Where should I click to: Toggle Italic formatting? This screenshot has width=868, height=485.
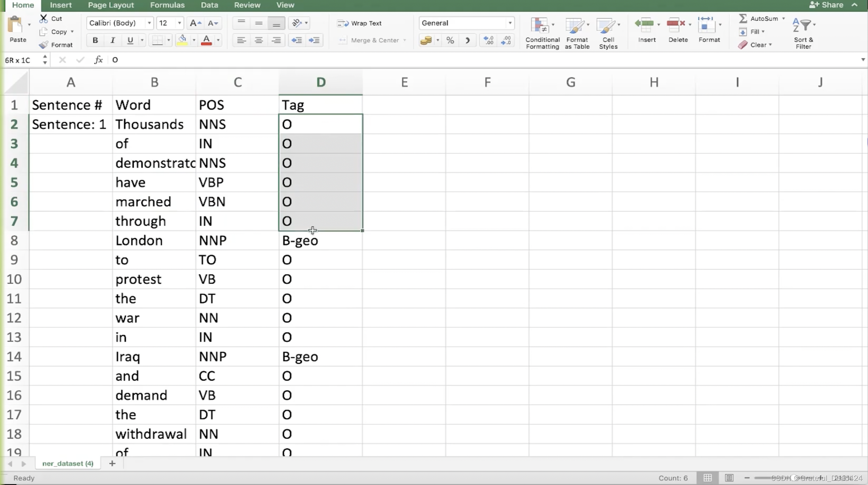[112, 40]
